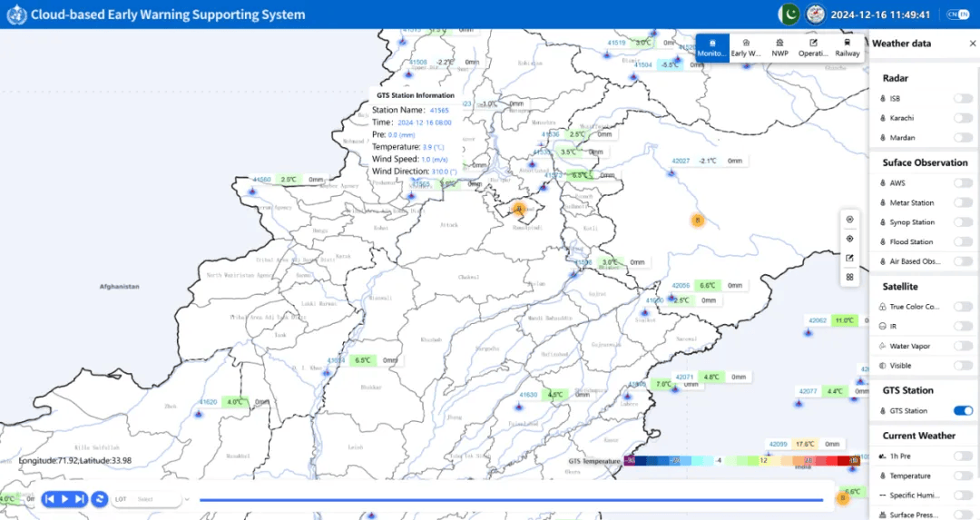
Task: Click the grid layout icon on map toolbar
Action: [x=849, y=278]
